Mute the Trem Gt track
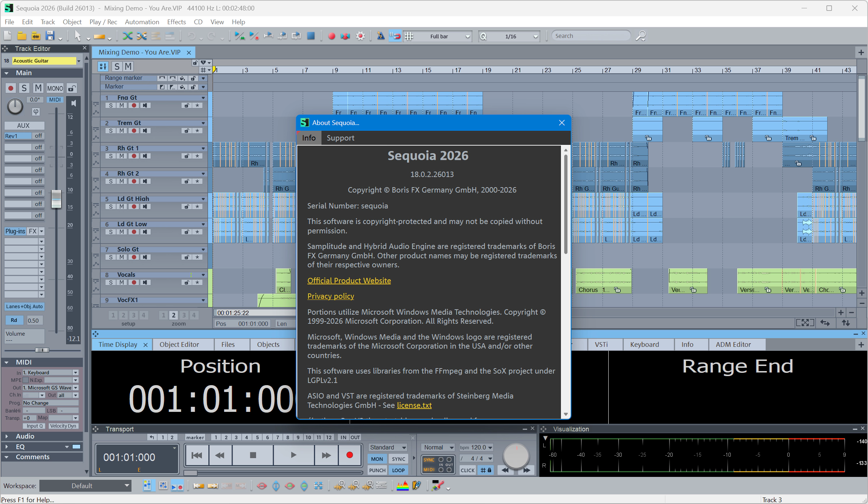This screenshot has height=504, width=868. click(x=122, y=131)
